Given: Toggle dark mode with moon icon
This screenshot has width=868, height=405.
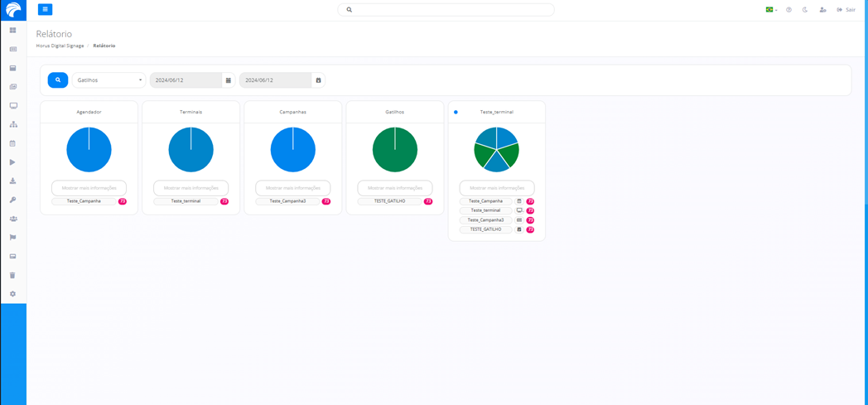Looking at the screenshot, I should click(805, 10).
